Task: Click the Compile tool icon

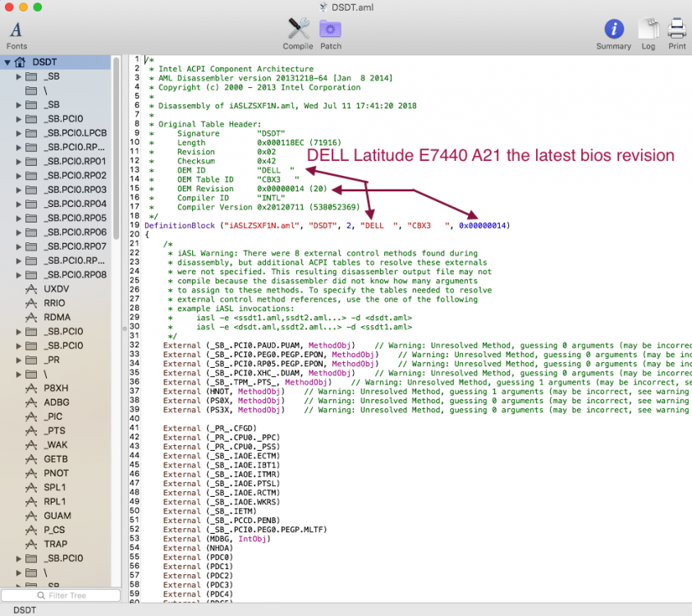Action: 298,29
